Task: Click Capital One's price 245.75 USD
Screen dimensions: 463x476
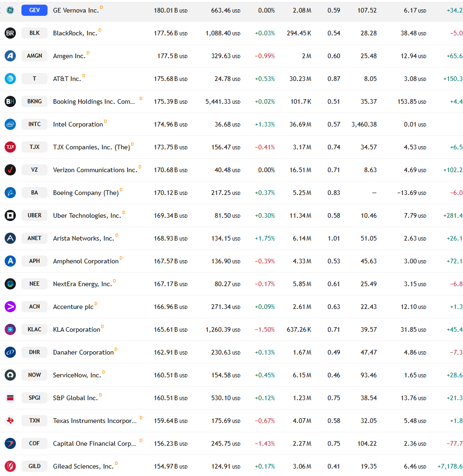Action: coord(226,444)
